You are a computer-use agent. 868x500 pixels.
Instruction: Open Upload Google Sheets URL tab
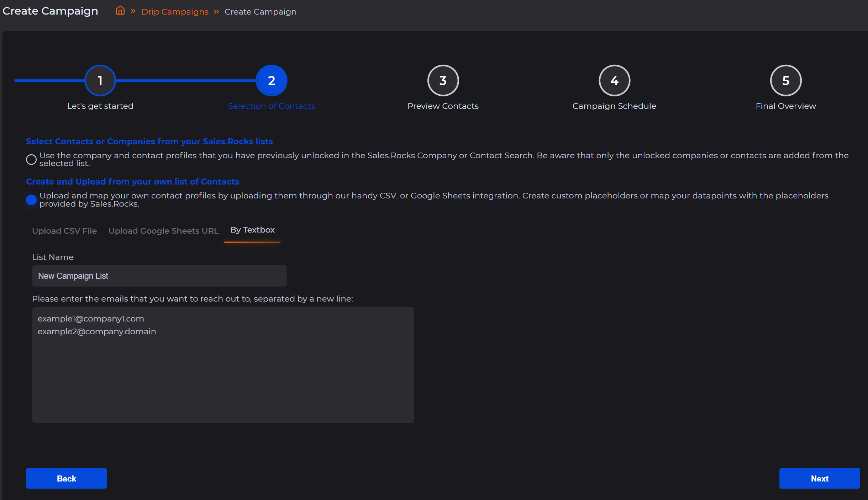point(163,231)
